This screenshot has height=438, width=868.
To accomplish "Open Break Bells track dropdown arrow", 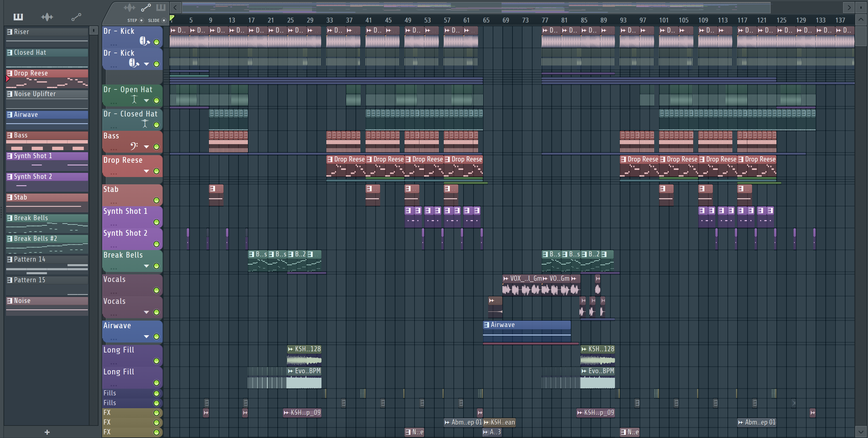I will (x=146, y=266).
